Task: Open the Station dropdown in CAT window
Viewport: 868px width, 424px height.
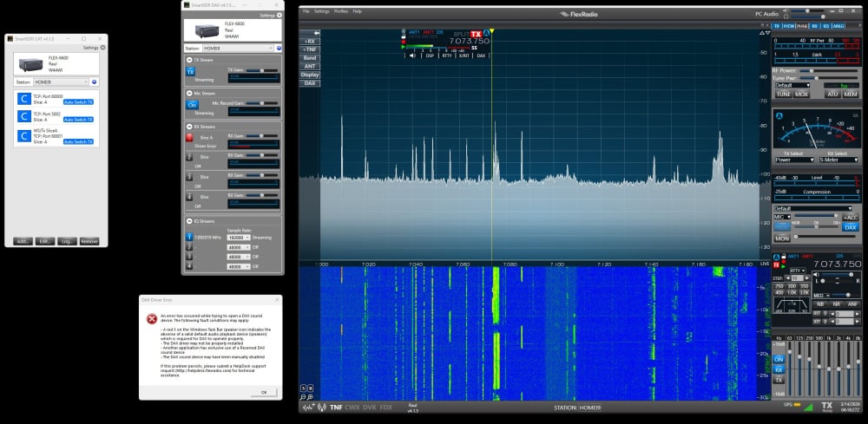Action: pyautogui.click(x=61, y=82)
